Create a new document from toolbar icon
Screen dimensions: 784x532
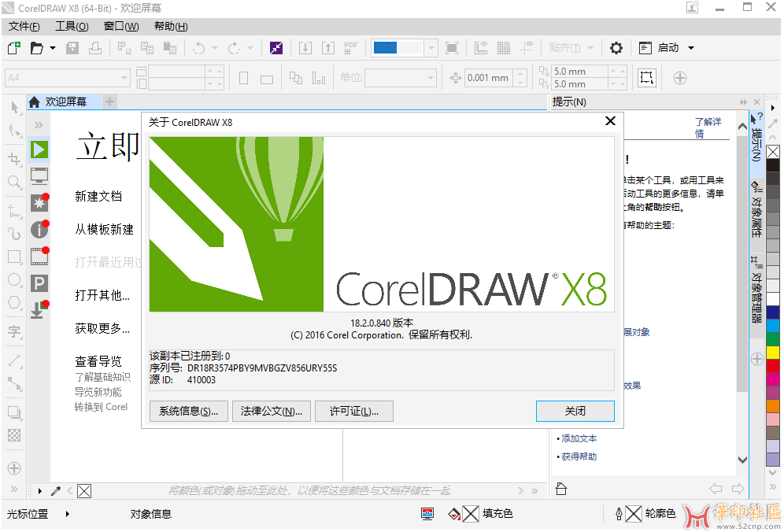click(x=14, y=48)
